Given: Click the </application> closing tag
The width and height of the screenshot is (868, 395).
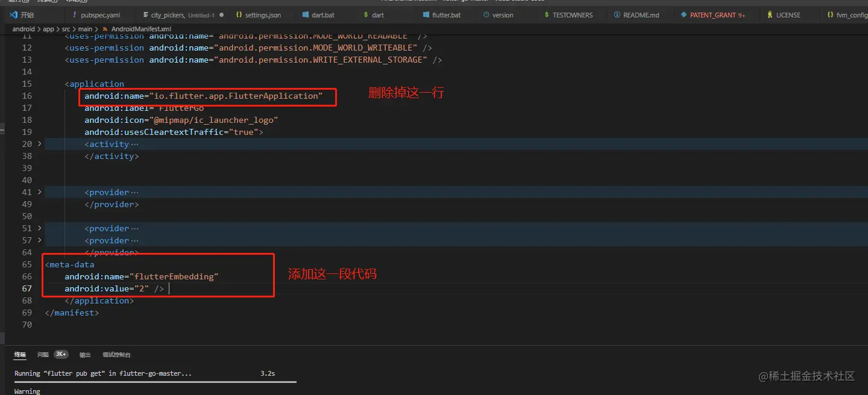Looking at the screenshot, I should pyautogui.click(x=99, y=300).
